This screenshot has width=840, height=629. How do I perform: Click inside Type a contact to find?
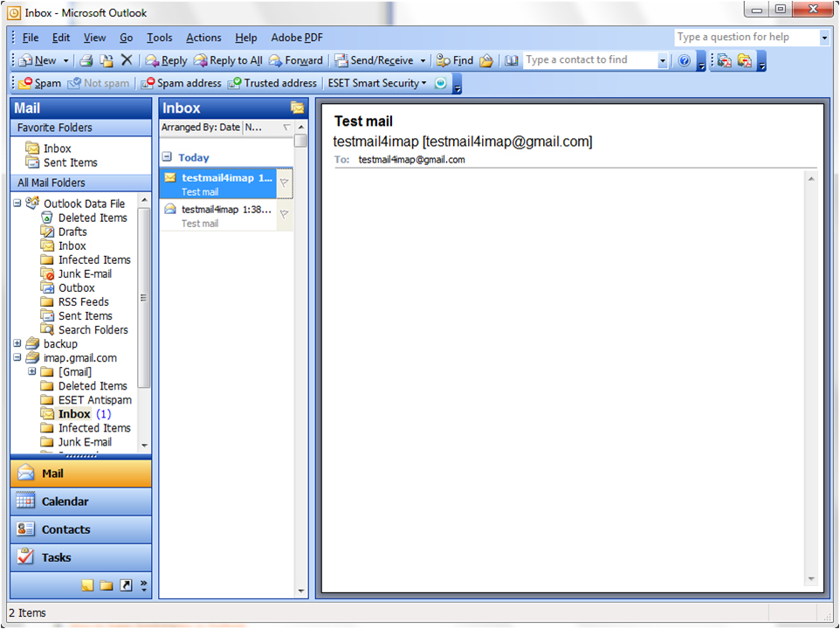coord(591,60)
